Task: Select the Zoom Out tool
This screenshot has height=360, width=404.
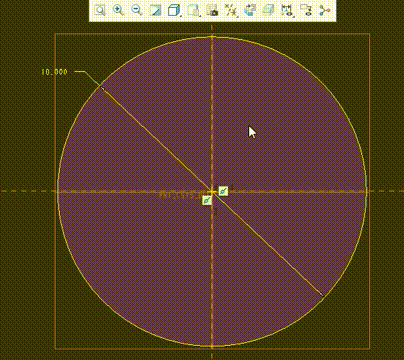Action: tap(137, 10)
